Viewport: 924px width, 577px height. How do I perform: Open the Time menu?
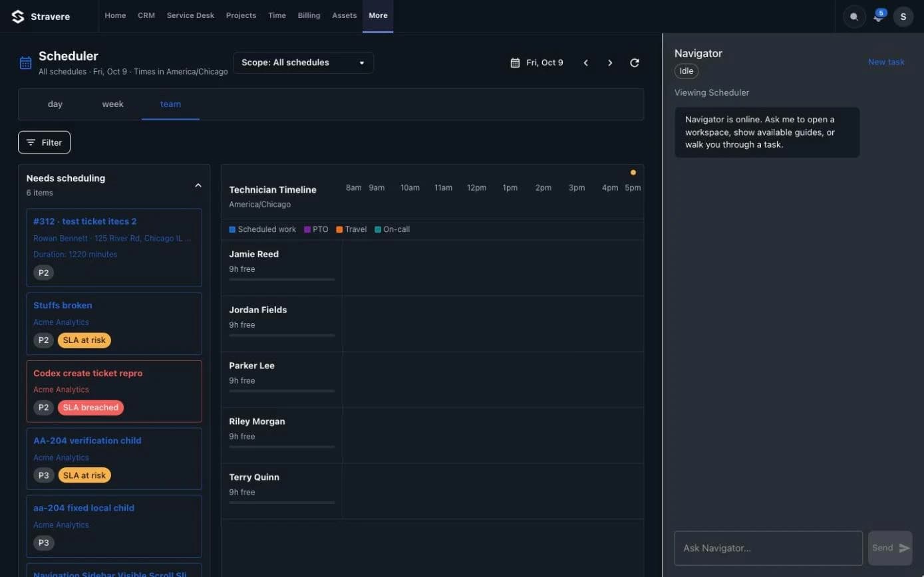tap(277, 15)
